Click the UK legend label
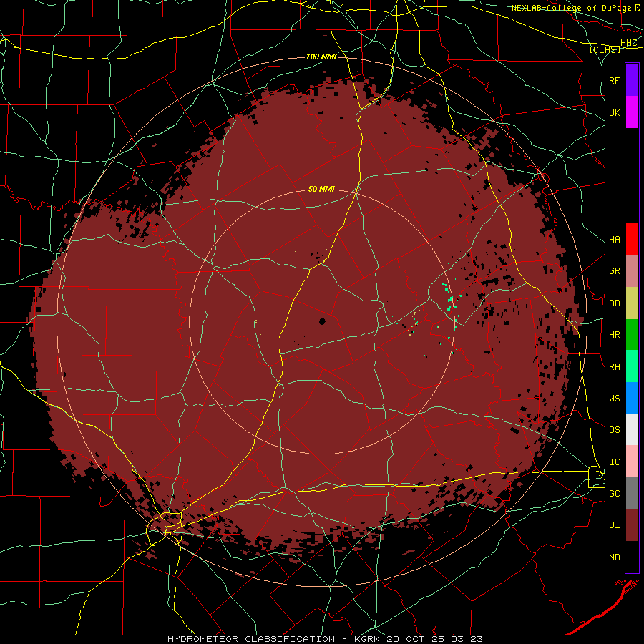The image size is (644, 644). (x=615, y=112)
